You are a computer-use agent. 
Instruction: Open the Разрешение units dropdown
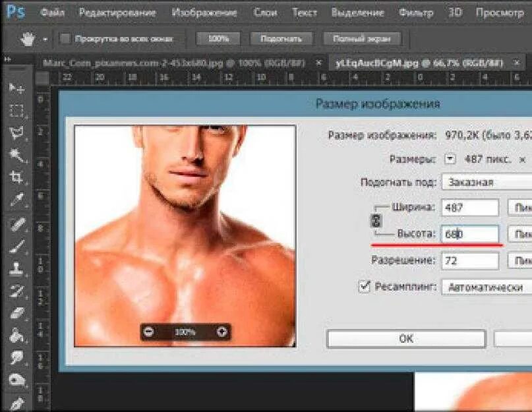click(519, 260)
